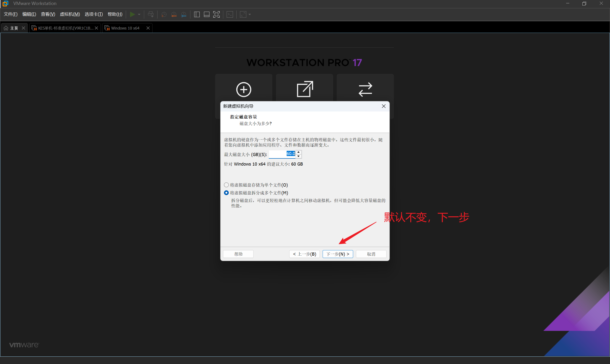610x364 pixels.
Task: Increase max disk size with up spinner
Action: (x=299, y=152)
